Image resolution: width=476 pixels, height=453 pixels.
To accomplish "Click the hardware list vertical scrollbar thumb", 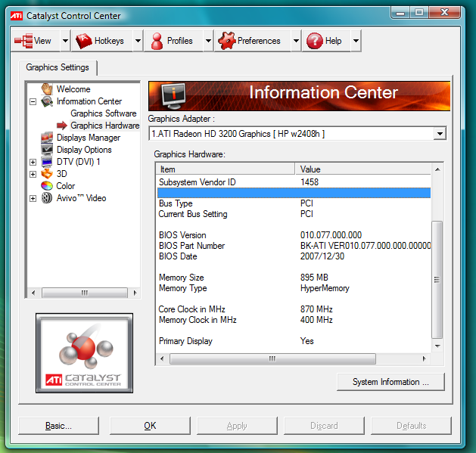I will pos(437,280).
